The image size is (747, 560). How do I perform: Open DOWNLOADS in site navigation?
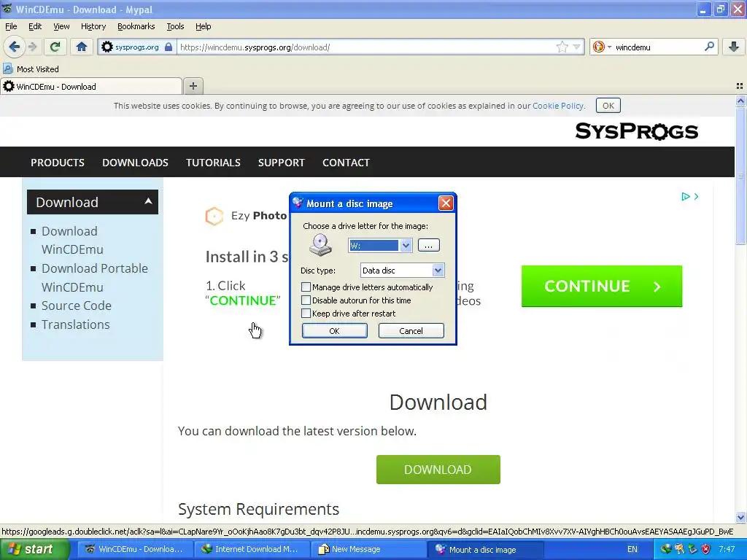[135, 163]
